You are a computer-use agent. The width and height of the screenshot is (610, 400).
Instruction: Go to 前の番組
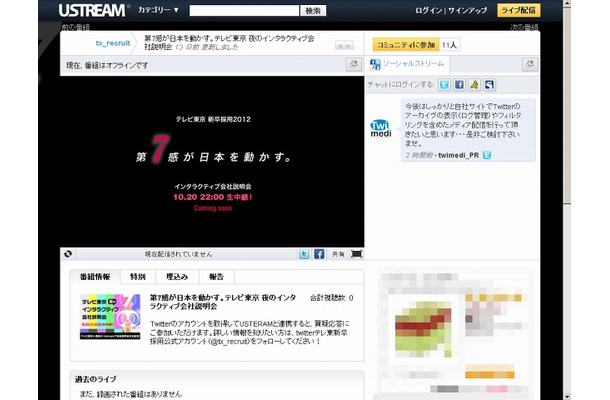coord(75,27)
